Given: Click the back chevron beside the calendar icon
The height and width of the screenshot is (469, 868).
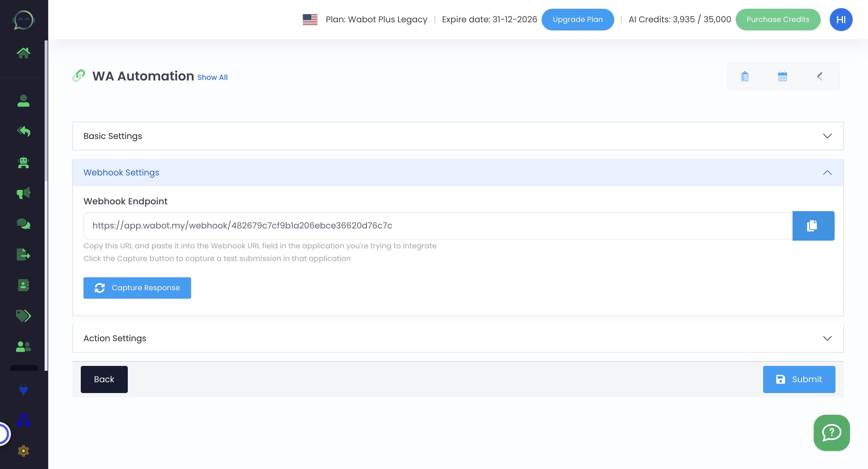Looking at the screenshot, I should coord(819,76).
